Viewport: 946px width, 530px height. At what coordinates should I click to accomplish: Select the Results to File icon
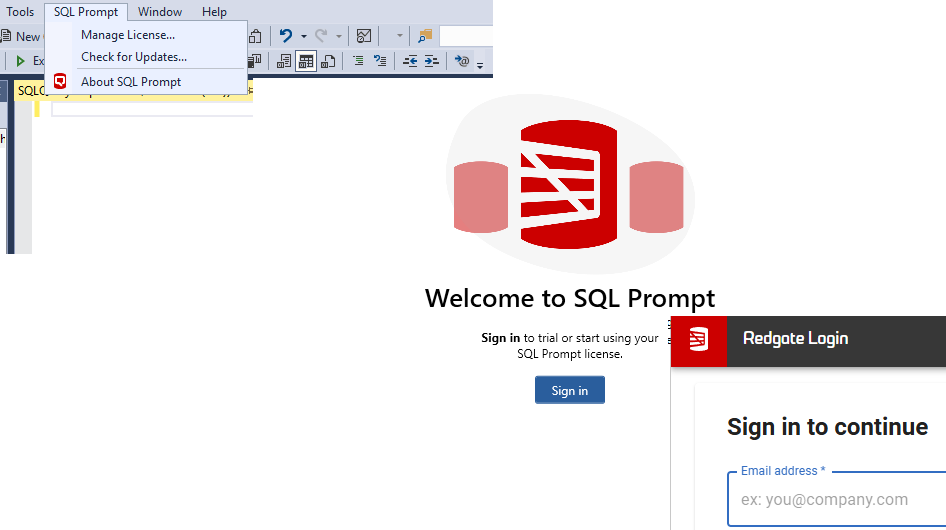click(328, 61)
